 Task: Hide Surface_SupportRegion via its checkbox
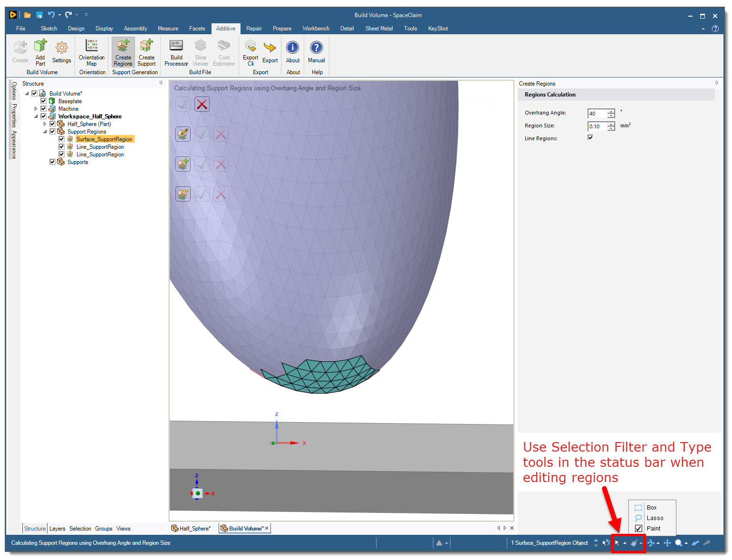(x=62, y=139)
